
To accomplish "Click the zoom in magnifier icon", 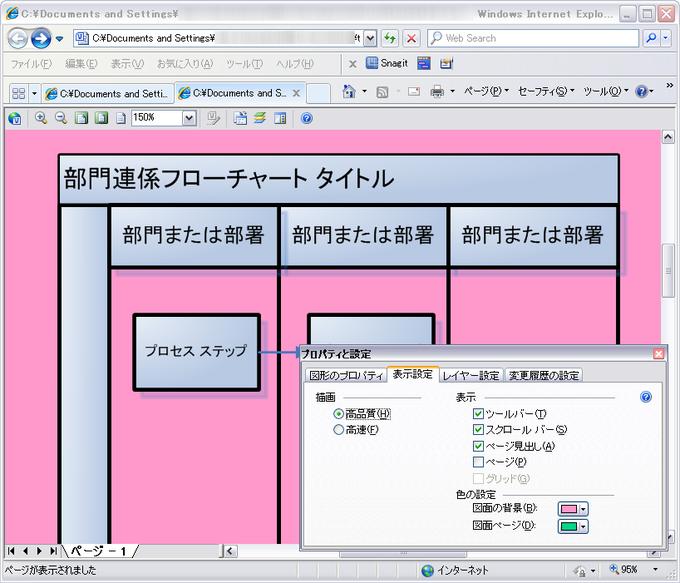I will click(41, 118).
